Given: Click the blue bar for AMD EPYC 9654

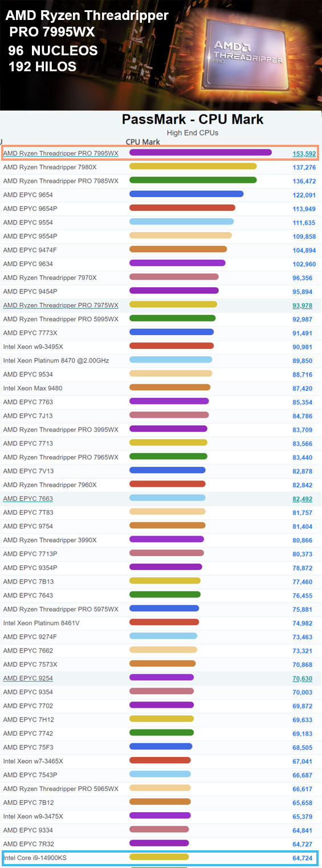Looking at the screenshot, I should pyautogui.click(x=186, y=194).
